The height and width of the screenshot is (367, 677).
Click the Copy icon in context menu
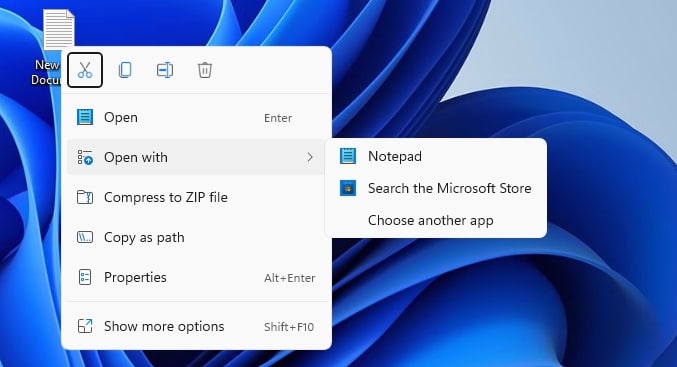tap(125, 70)
